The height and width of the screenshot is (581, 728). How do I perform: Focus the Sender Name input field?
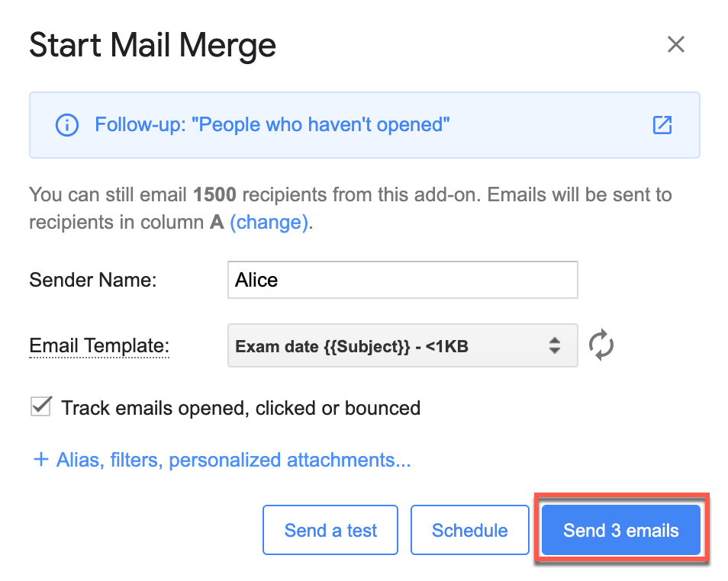(402, 280)
